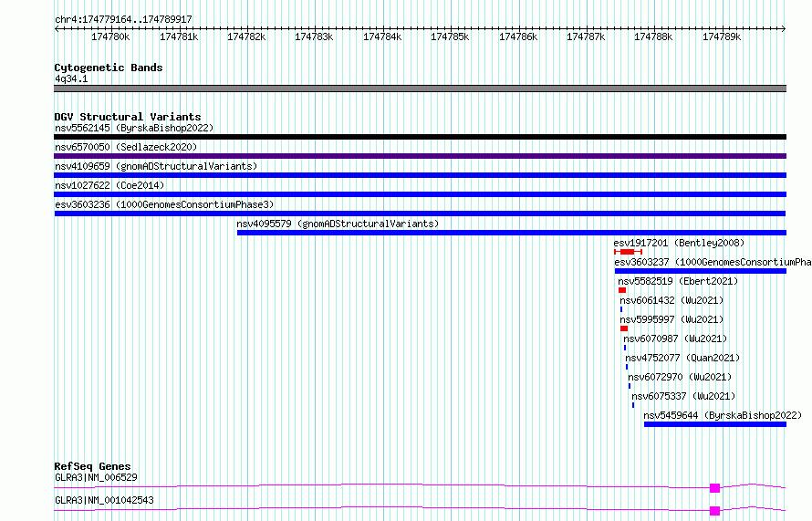Click the 174785k ruler position

click(450, 36)
